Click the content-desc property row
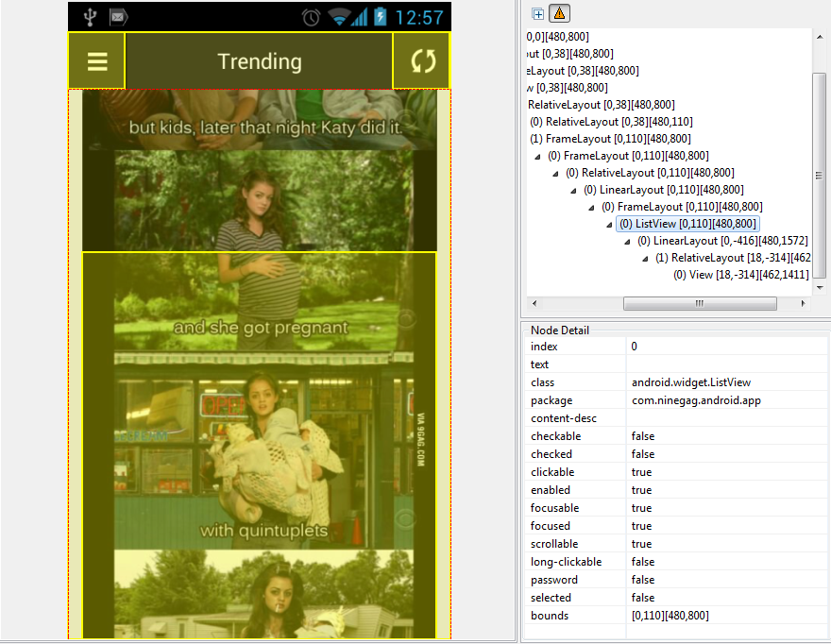The image size is (831, 644). pos(676,418)
